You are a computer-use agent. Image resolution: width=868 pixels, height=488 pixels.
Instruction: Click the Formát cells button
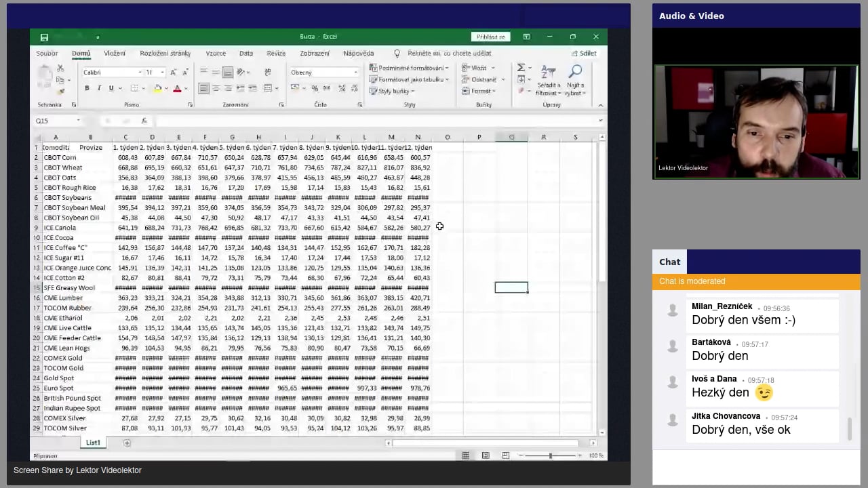(x=478, y=91)
